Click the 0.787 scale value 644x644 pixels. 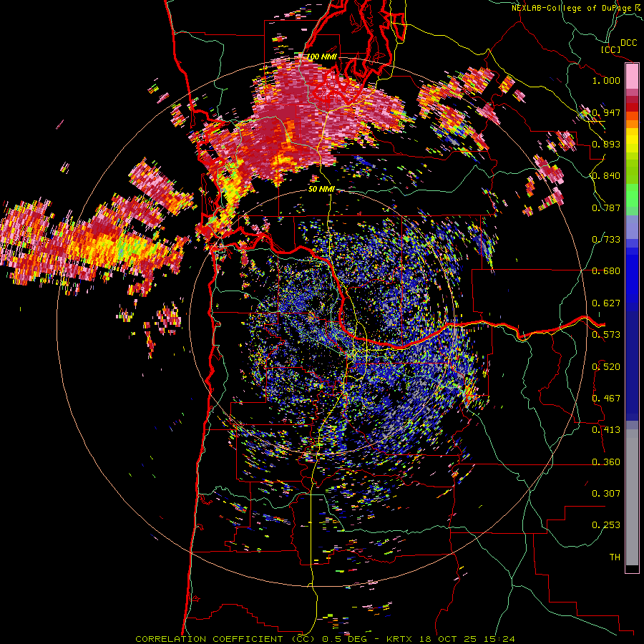[x=606, y=208]
